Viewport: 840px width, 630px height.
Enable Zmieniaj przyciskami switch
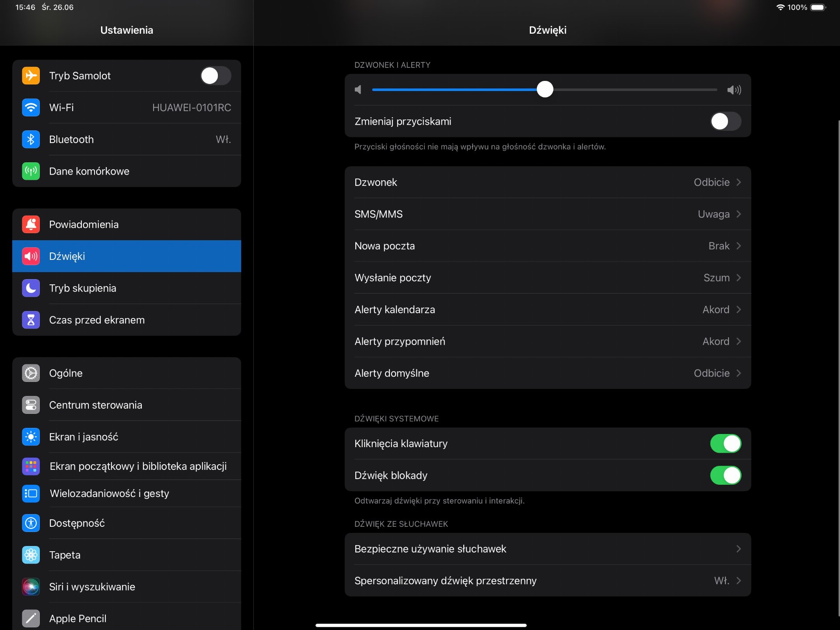pos(726,122)
